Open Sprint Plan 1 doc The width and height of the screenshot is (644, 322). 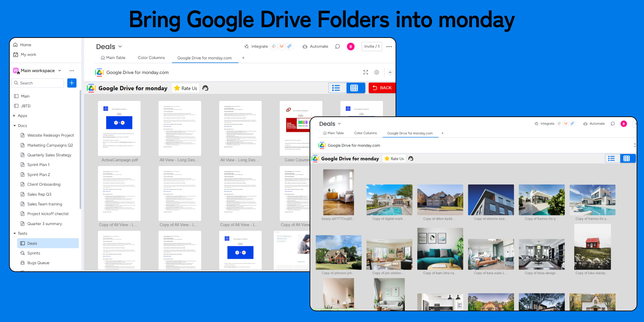coord(35,165)
